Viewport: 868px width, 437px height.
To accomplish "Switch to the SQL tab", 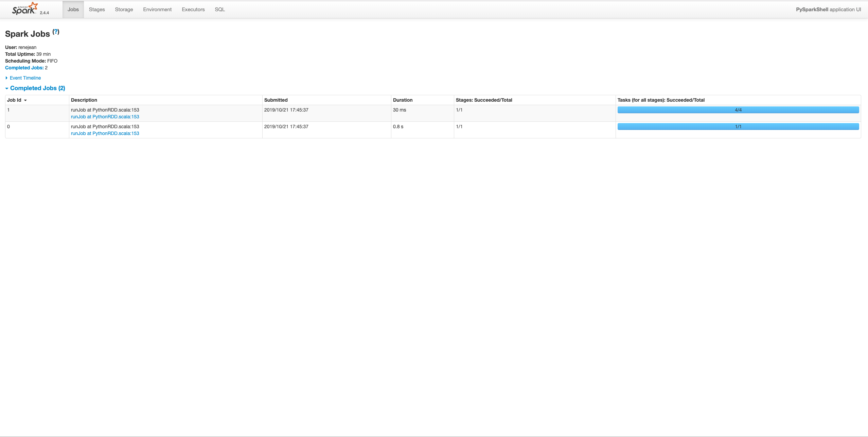I will coord(220,10).
